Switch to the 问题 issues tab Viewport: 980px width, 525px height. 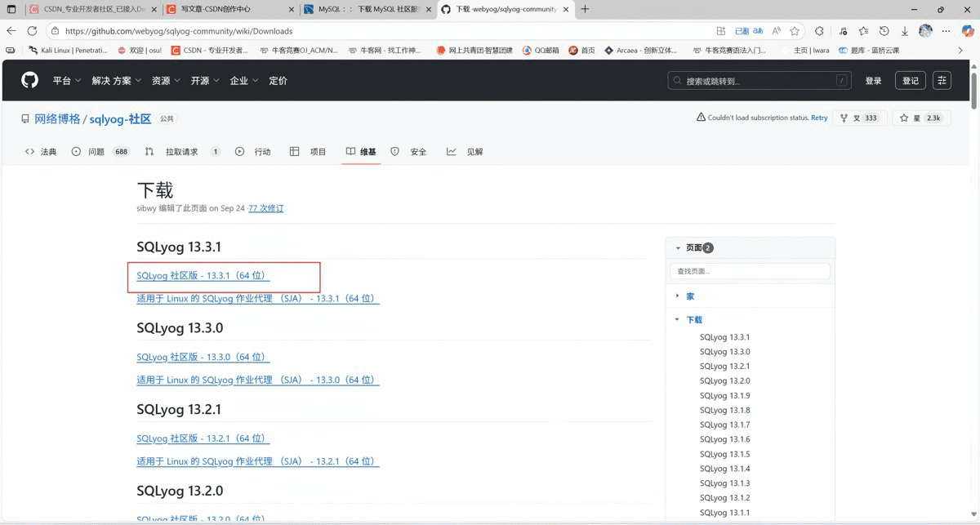[100, 152]
